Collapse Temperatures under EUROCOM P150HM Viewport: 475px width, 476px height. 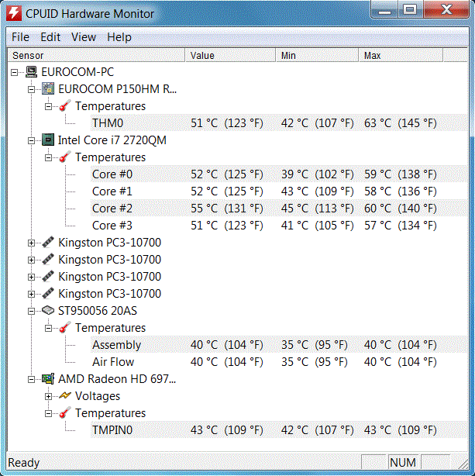pos(48,106)
